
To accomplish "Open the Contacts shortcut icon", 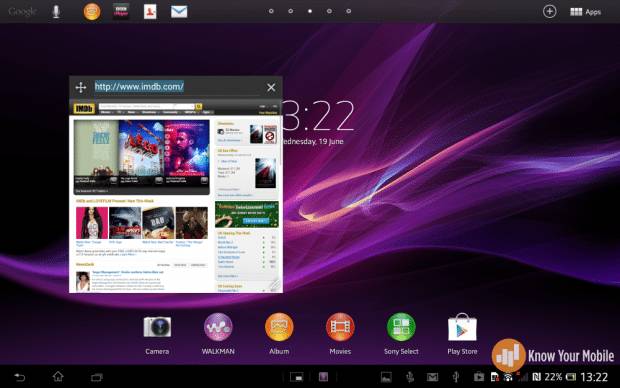I will tap(150, 11).
